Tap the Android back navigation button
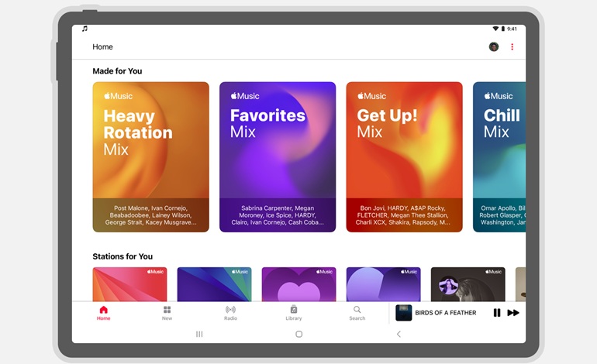 coord(399,334)
